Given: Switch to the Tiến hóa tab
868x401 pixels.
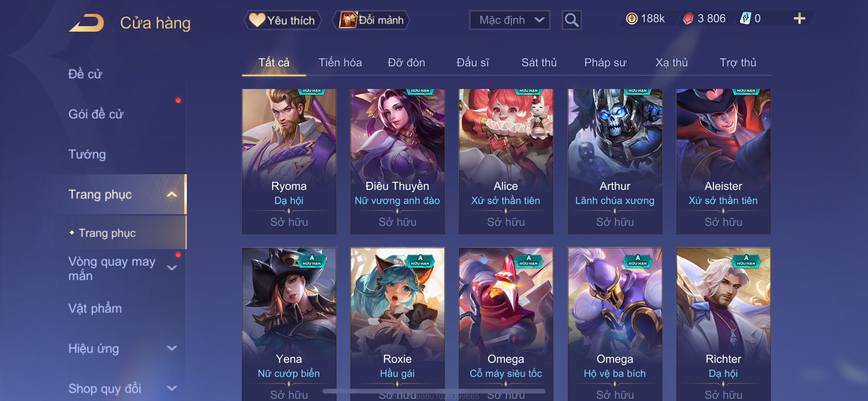Looking at the screenshot, I should pos(340,63).
